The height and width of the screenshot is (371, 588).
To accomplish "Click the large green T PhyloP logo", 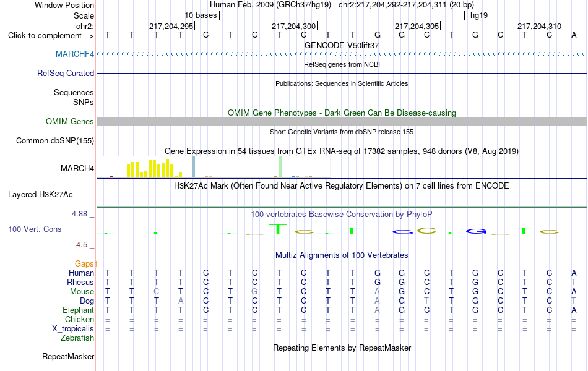I will click(x=278, y=229).
